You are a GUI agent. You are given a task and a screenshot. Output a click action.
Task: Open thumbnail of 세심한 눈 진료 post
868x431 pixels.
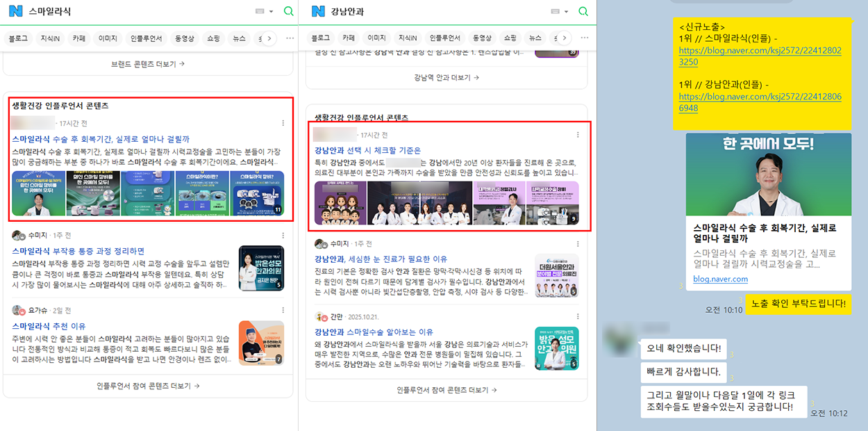point(556,276)
